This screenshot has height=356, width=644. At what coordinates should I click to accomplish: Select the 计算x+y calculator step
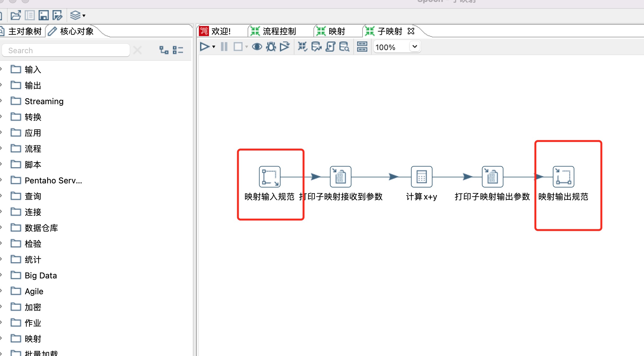[x=421, y=177]
